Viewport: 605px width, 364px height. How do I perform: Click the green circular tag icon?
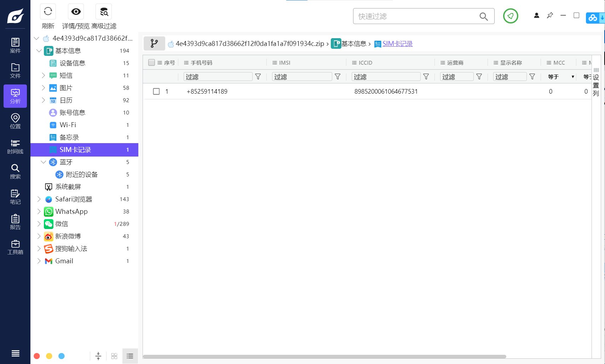click(x=511, y=16)
